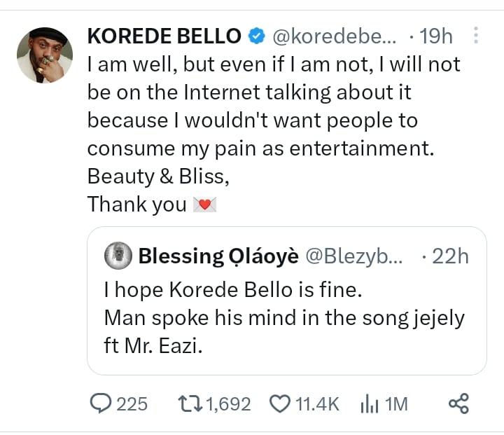
Task: Tap the @Blezyb... handle in quote
Action: click(x=353, y=256)
